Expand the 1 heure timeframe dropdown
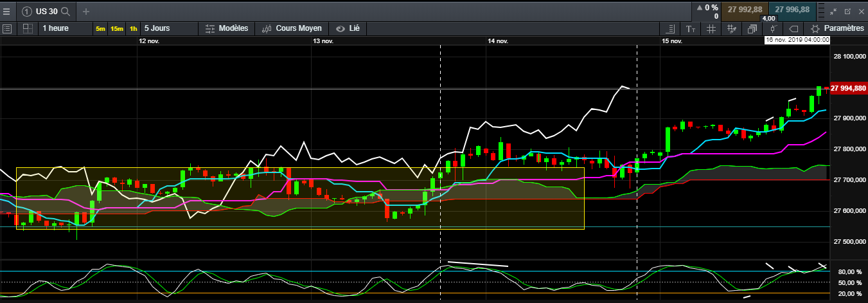This screenshot has height=303, width=868. pos(55,28)
